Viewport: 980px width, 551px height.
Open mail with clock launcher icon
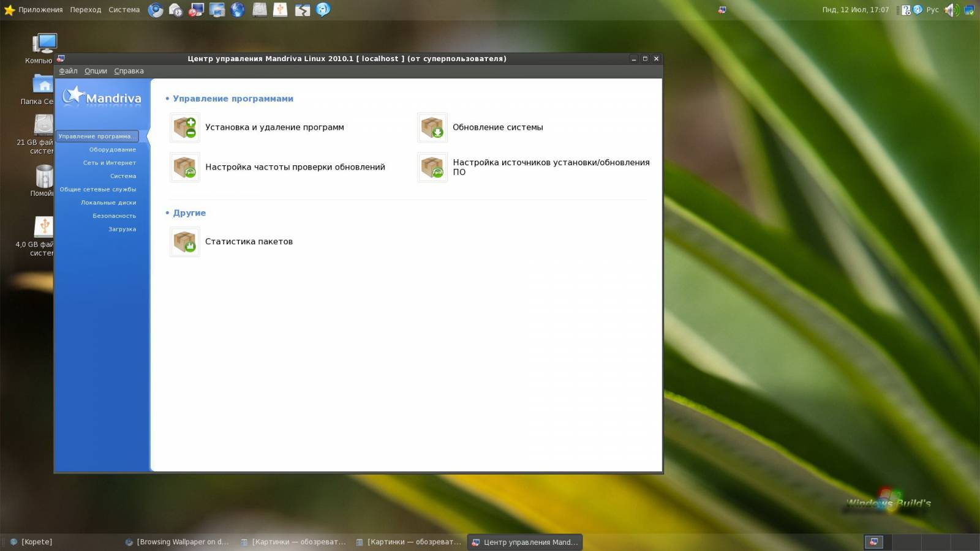(x=176, y=10)
